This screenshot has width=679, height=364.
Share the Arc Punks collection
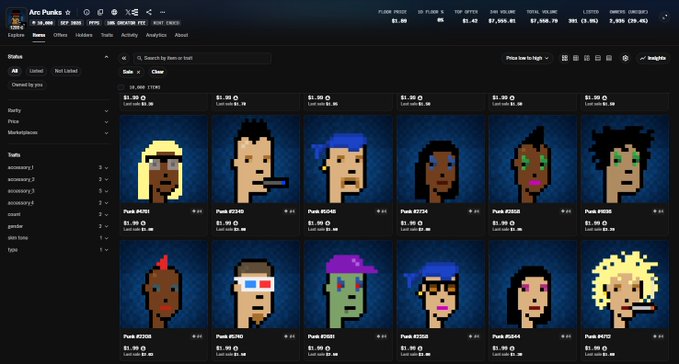pyautogui.click(x=149, y=13)
